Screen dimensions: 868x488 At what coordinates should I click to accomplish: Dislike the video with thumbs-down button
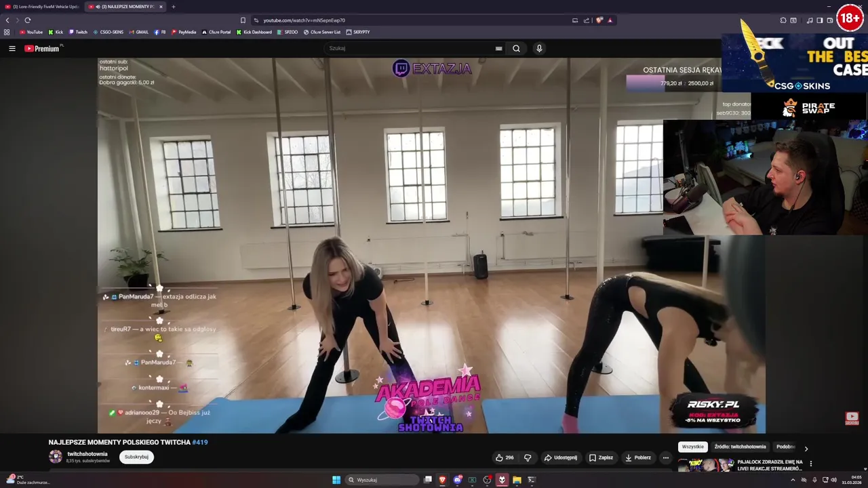click(x=528, y=457)
